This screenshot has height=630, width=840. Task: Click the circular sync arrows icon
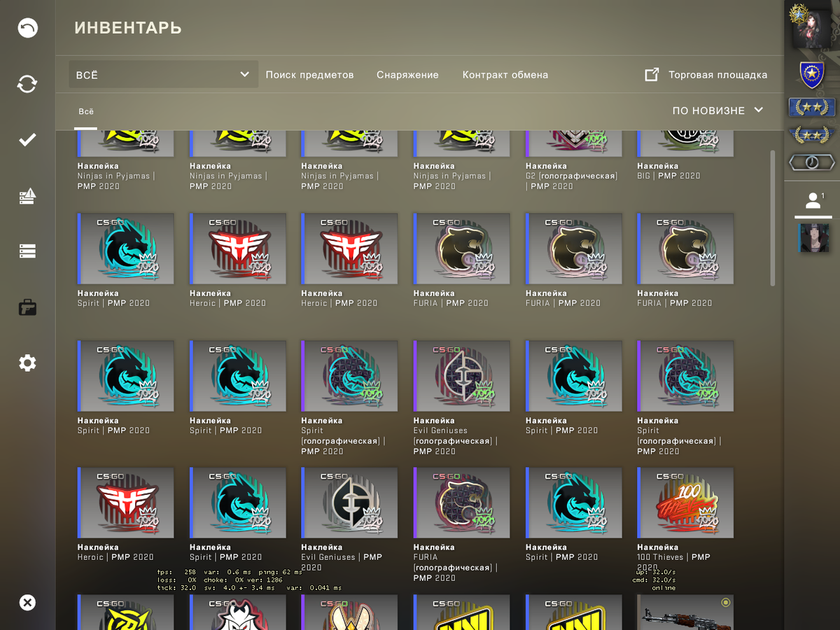(x=27, y=84)
